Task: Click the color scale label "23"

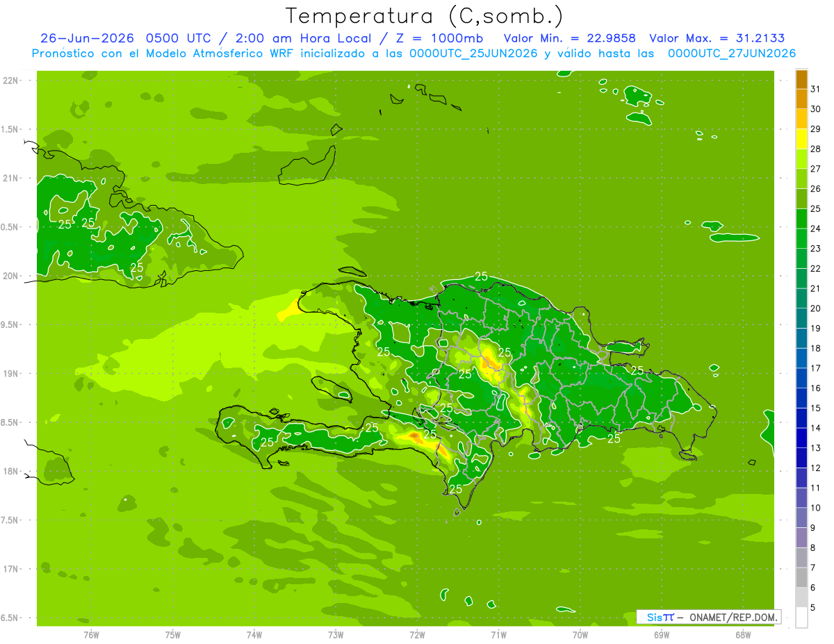Action: [816, 249]
